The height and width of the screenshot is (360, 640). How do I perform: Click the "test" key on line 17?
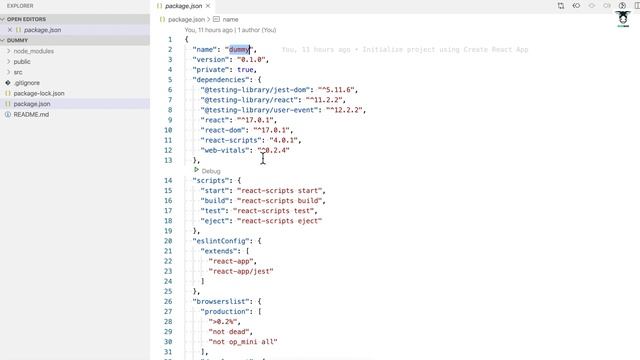tap(212, 211)
